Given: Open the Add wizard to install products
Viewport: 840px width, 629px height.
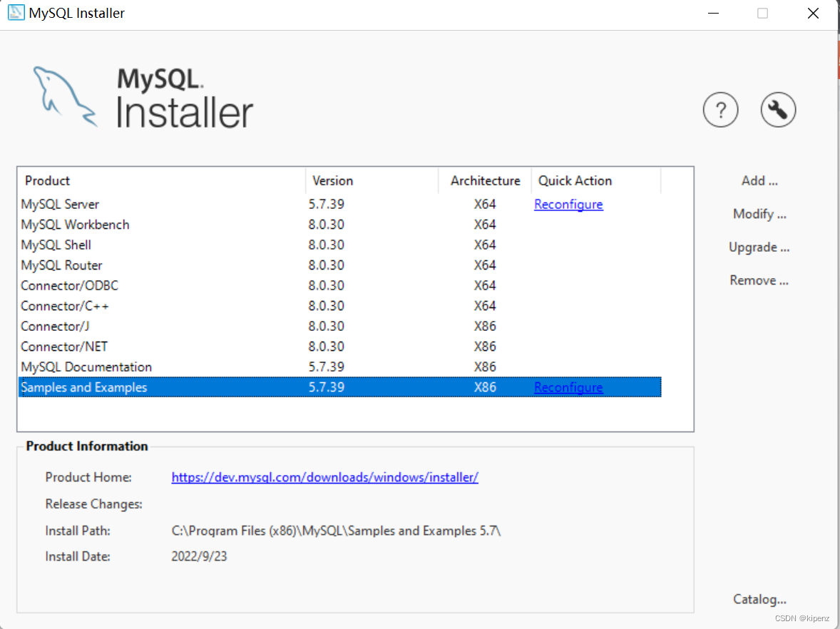Looking at the screenshot, I should pyautogui.click(x=759, y=180).
